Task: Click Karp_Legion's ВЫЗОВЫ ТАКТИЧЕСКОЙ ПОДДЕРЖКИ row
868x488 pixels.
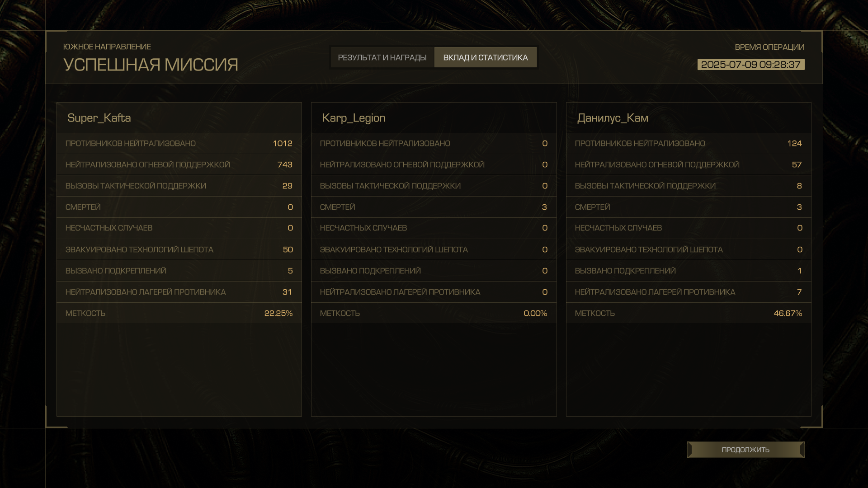Action: coord(434,186)
